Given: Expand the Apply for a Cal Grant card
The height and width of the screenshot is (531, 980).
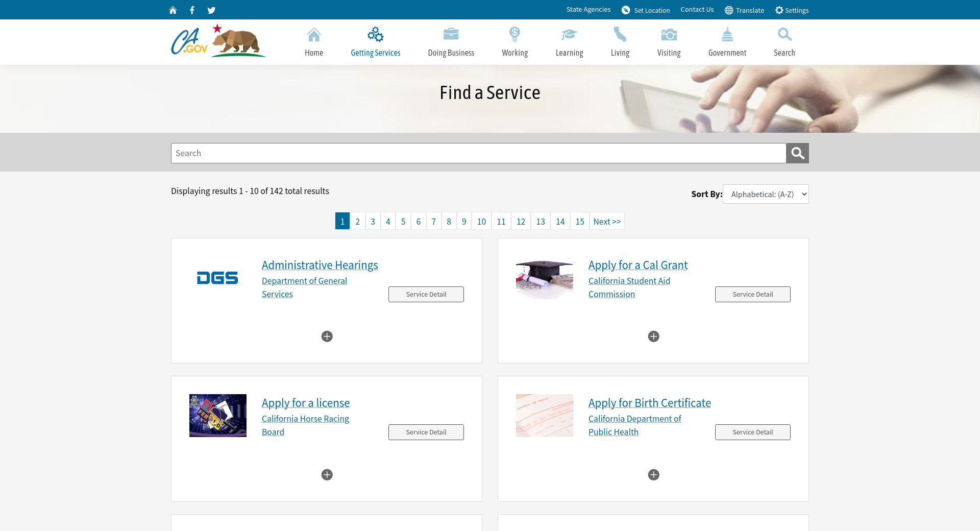Looking at the screenshot, I should pyautogui.click(x=653, y=336).
